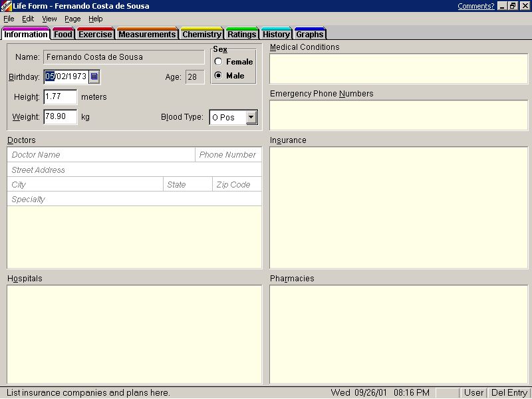532x399 pixels.
Task: Click the Life Form app icon in title bar
Action: click(x=7, y=6)
